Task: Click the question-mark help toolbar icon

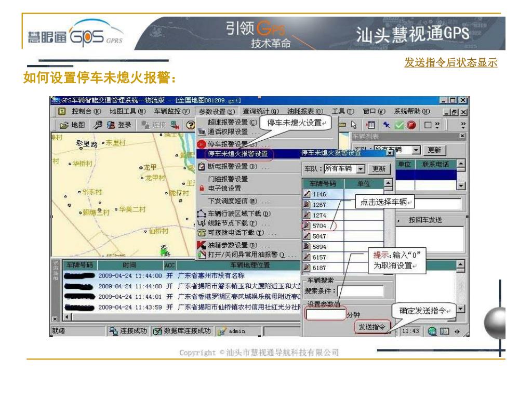Action: 191,125
